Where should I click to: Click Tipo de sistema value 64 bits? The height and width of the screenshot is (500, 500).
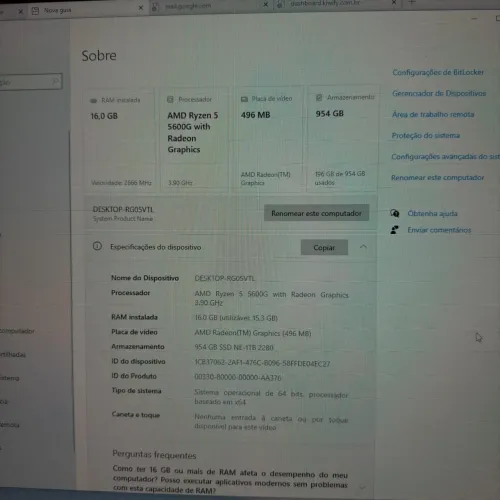(271, 397)
